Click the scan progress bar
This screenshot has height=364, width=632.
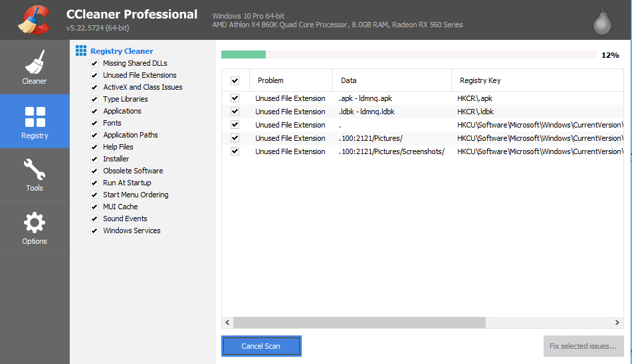click(x=409, y=54)
